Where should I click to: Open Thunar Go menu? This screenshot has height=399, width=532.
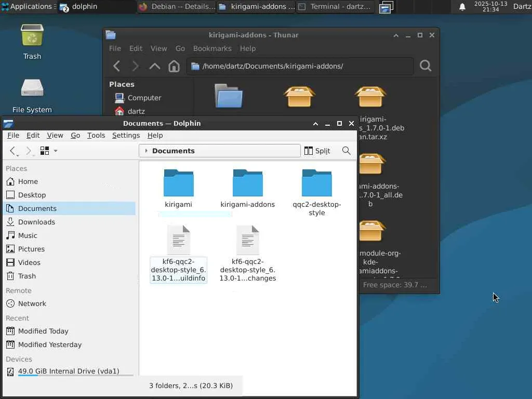click(180, 48)
